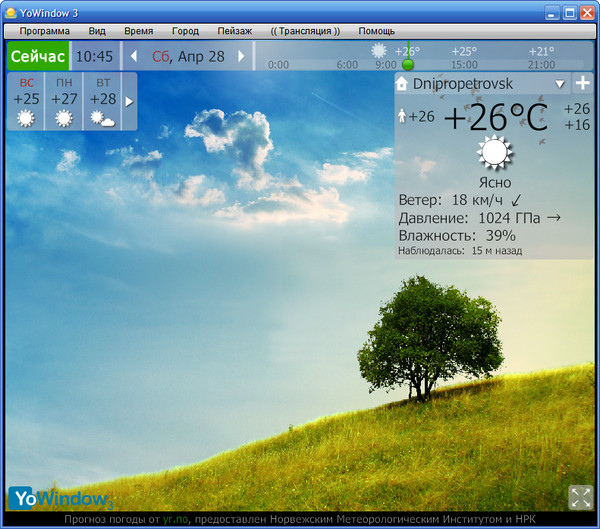Open the yr.no link in footer
This screenshot has width=600, height=529.
(176, 520)
